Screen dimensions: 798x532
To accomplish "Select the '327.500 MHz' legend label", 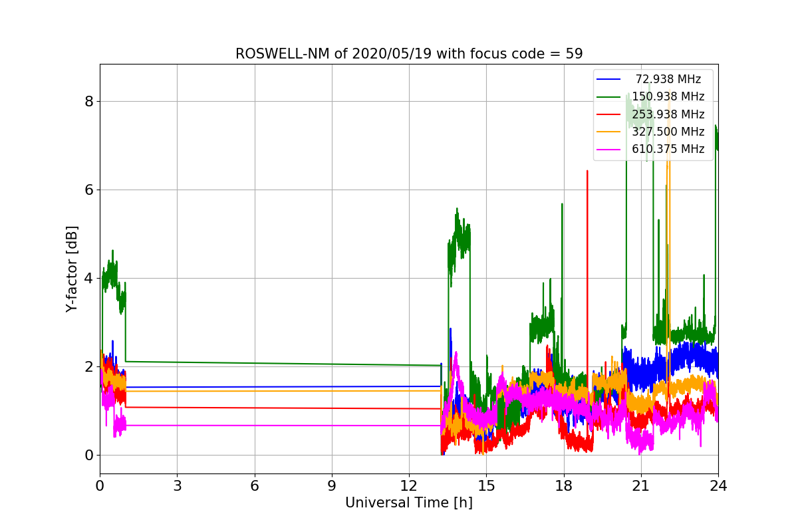I will click(668, 132).
